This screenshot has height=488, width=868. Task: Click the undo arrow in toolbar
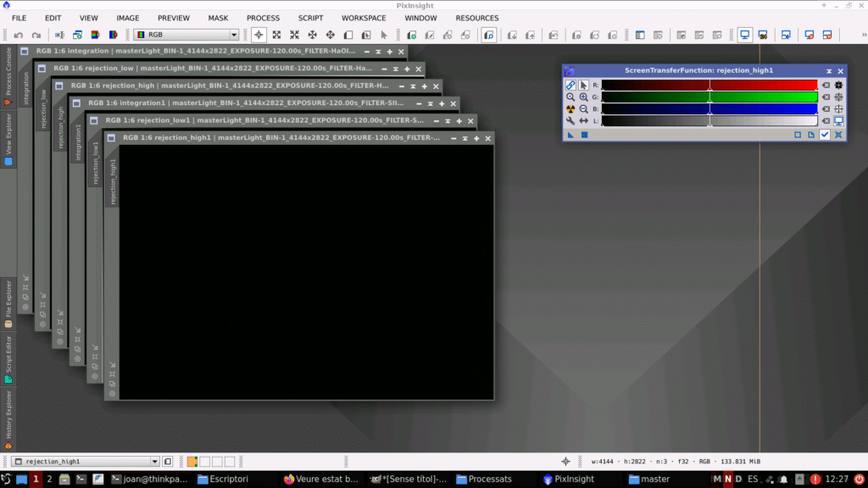[18, 35]
